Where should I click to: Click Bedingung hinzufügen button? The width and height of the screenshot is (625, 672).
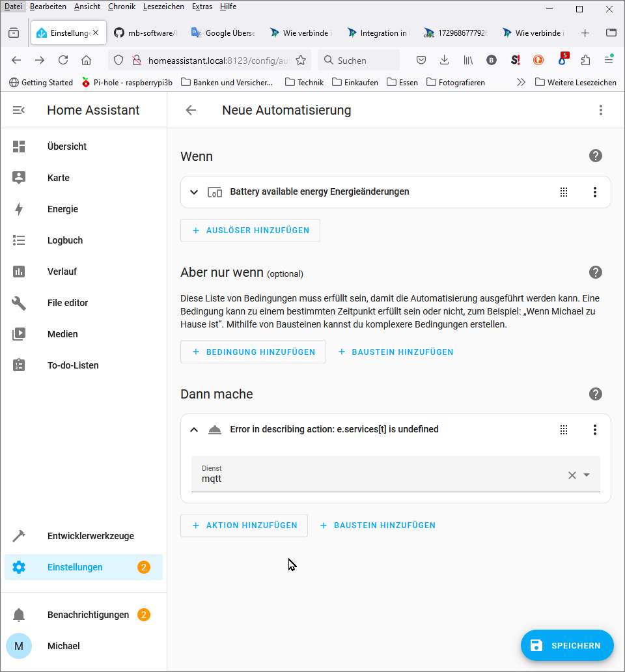point(253,352)
